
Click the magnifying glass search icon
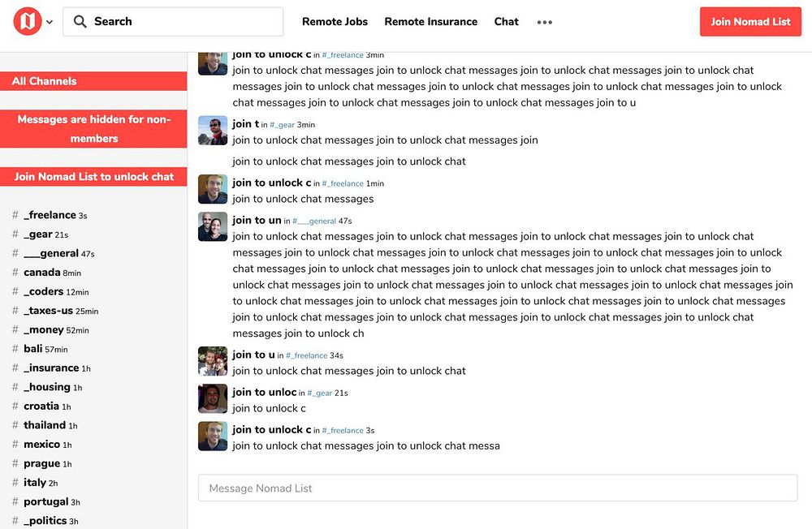coord(80,21)
